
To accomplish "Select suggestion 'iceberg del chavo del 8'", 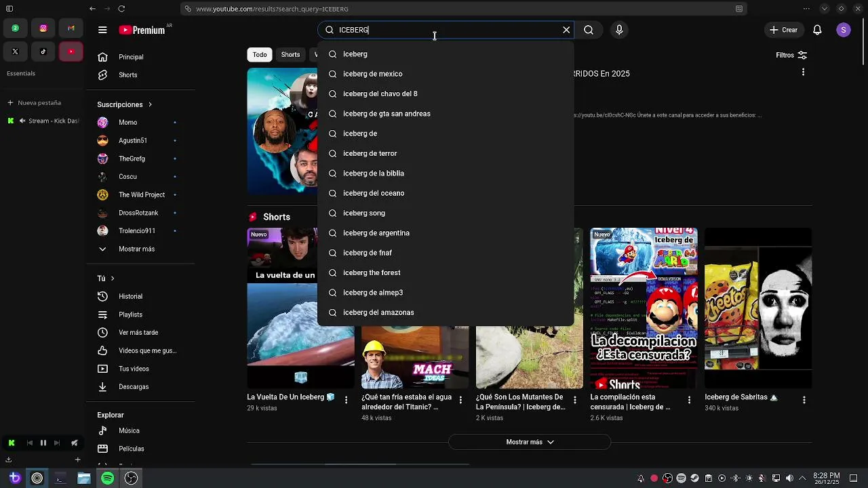I will click(x=446, y=94).
